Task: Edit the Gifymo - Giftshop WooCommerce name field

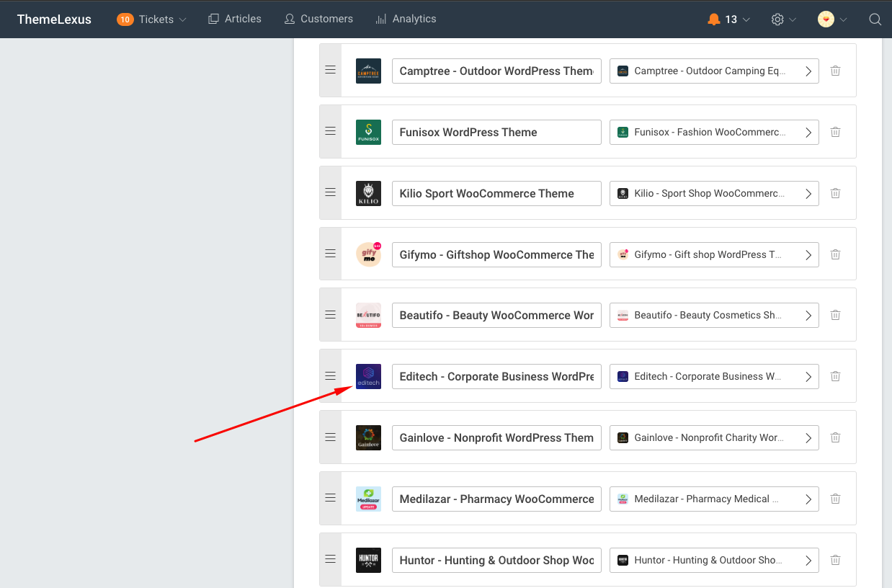Action: tap(496, 254)
